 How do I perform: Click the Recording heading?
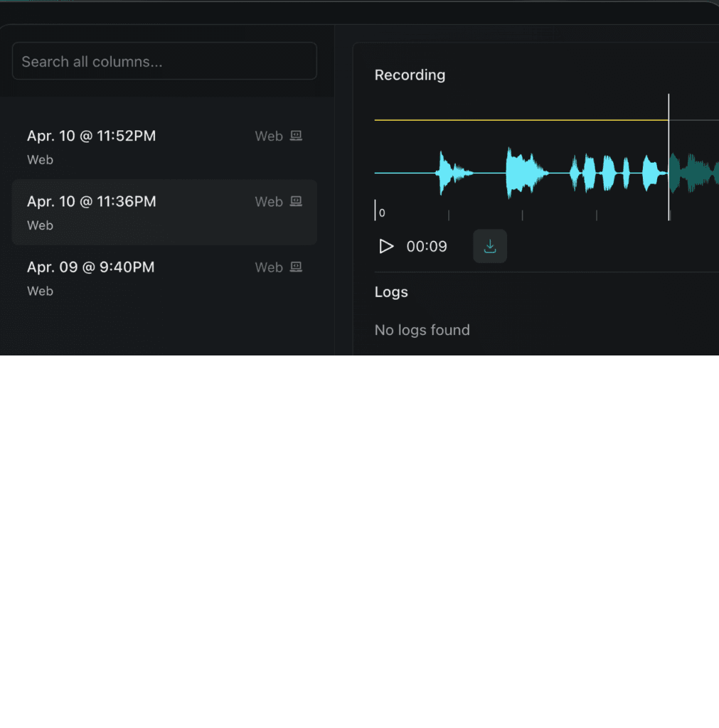pos(410,75)
